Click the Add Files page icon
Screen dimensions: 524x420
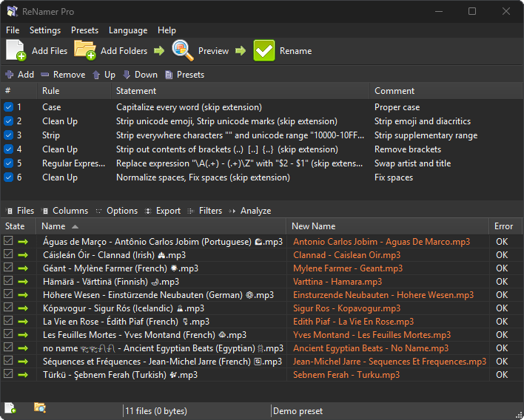tap(16, 50)
